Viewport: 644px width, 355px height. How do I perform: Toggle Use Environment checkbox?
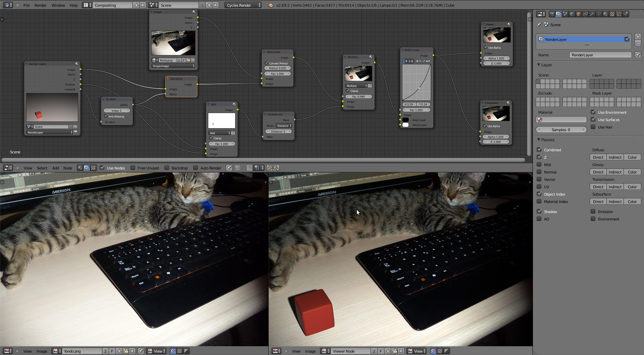(x=593, y=112)
